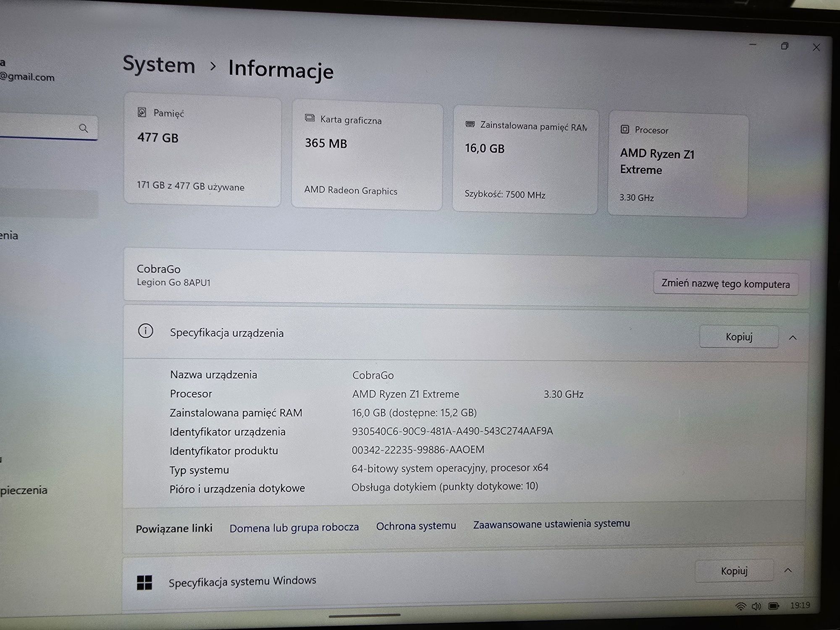
Task: Open the volume icon in system tray
Action: tap(756, 606)
